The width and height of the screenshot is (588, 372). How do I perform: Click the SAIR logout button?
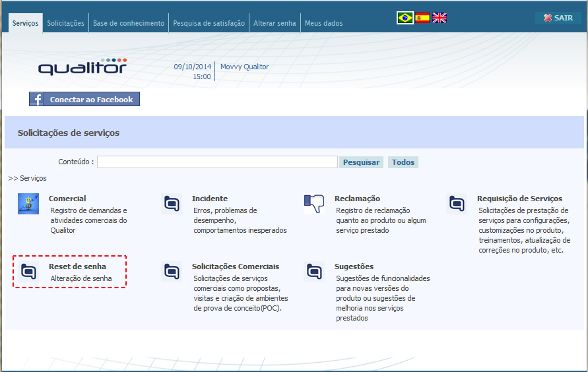point(558,18)
